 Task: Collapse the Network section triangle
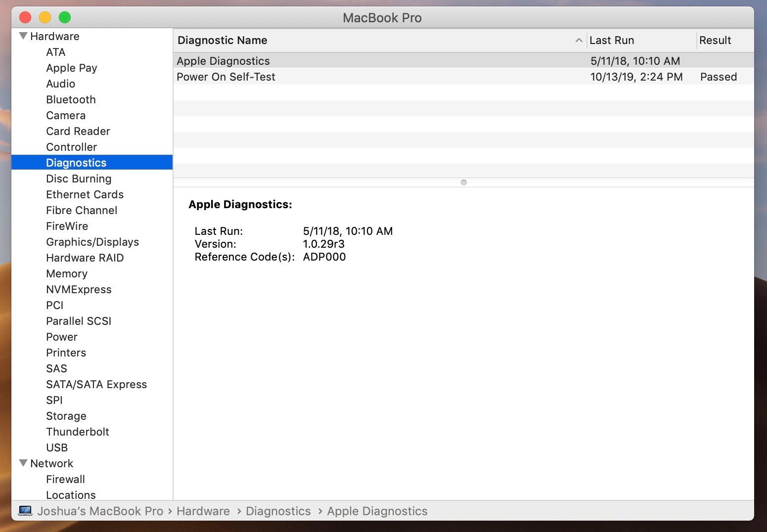point(23,463)
